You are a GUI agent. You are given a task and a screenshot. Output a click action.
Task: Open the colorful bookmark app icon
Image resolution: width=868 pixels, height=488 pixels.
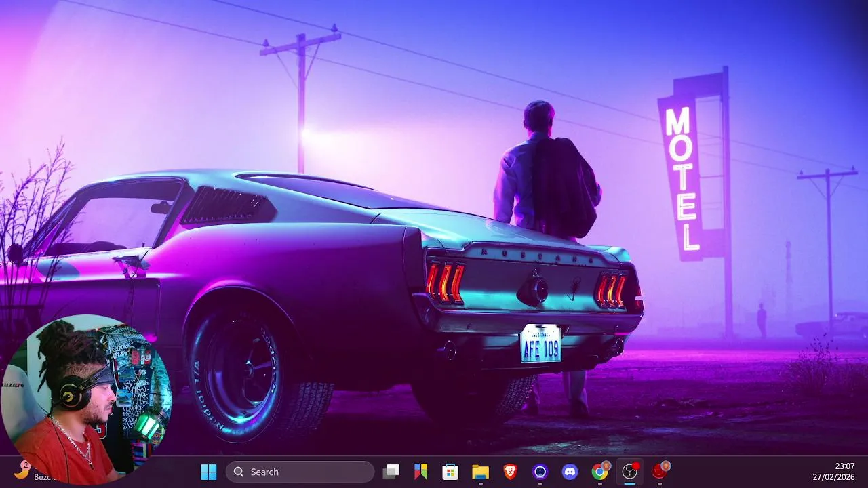click(421, 472)
